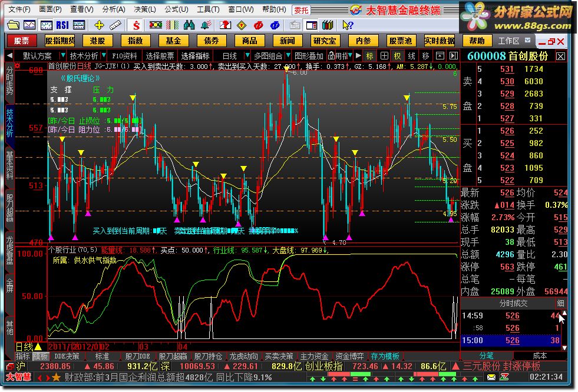
Task: Open the 工具(T) menu
Action: point(208,9)
